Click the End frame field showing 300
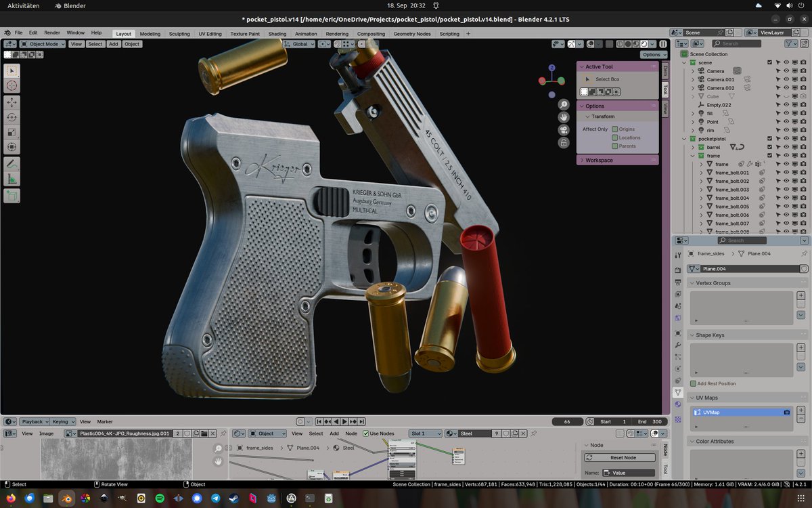Image resolution: width=812 pixels, height=508 pixels. click(x=648, y=421)
